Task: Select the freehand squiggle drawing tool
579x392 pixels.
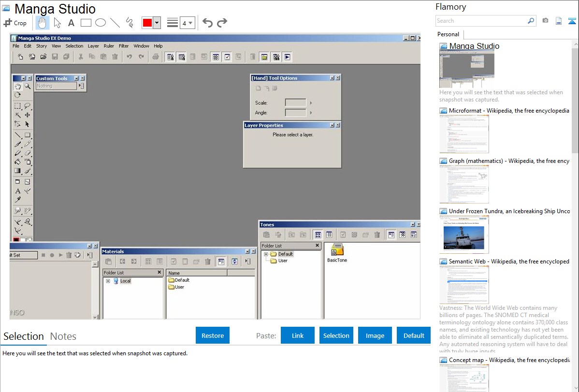Action: 130,23
